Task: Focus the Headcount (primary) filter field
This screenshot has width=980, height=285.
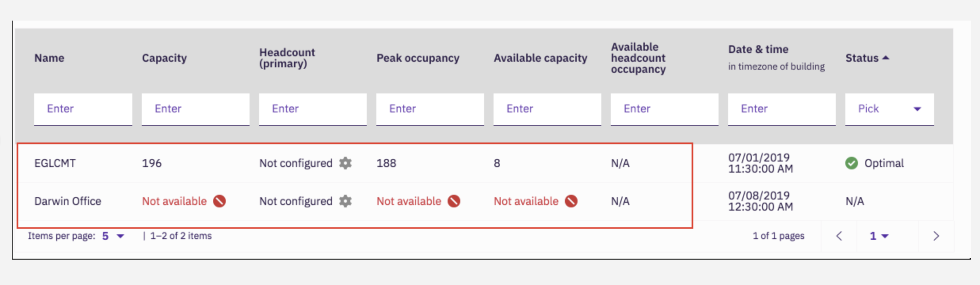Action: pyautogui.click(x=313, y=109)
